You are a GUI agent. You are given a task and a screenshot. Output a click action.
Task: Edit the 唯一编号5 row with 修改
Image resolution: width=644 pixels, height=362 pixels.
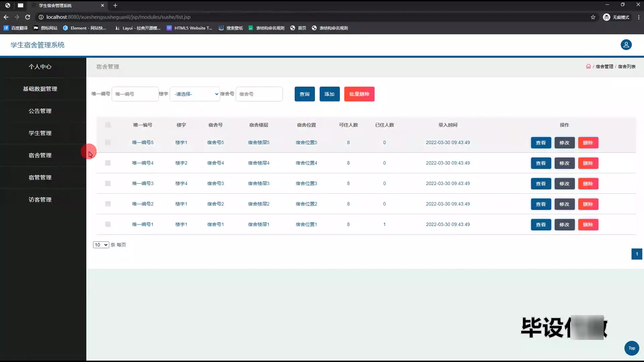[x=565, y=143]
